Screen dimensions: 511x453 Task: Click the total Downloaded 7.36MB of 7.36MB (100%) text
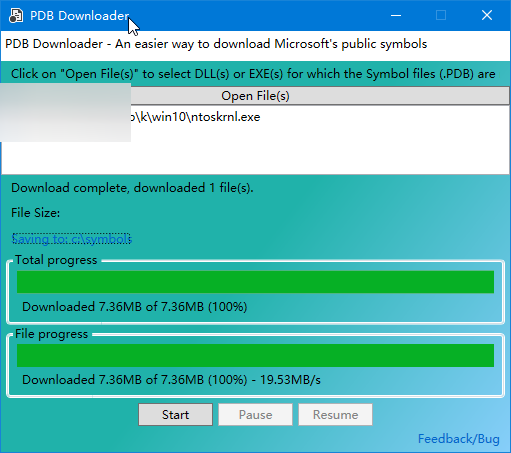[135, 307]
